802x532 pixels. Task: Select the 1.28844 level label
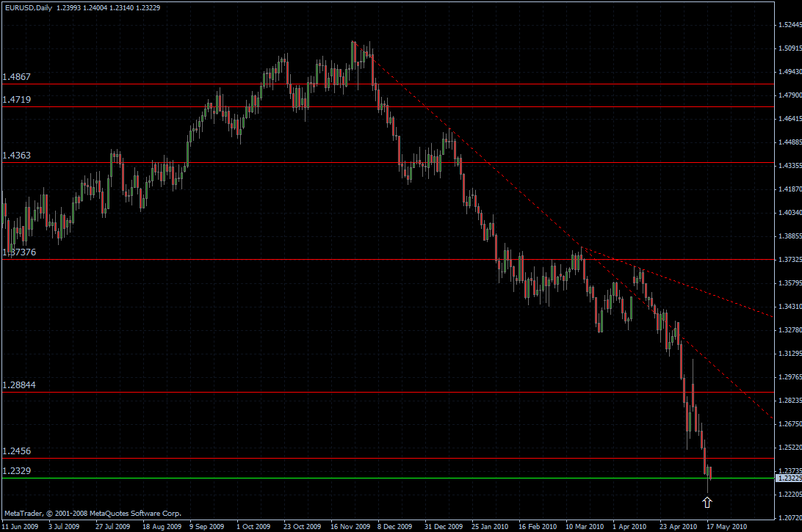click(19, 385)
